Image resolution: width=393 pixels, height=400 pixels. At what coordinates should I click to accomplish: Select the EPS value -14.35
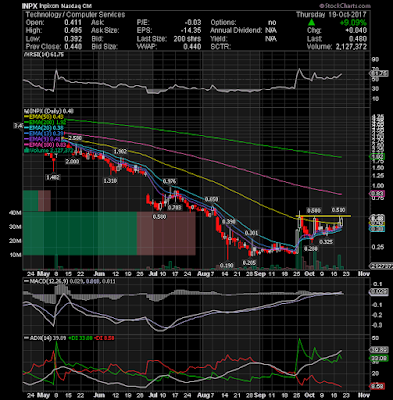192,31
